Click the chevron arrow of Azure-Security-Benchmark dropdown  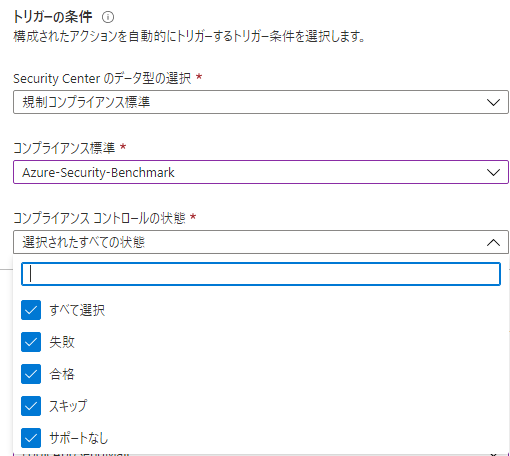click(493, 172)
